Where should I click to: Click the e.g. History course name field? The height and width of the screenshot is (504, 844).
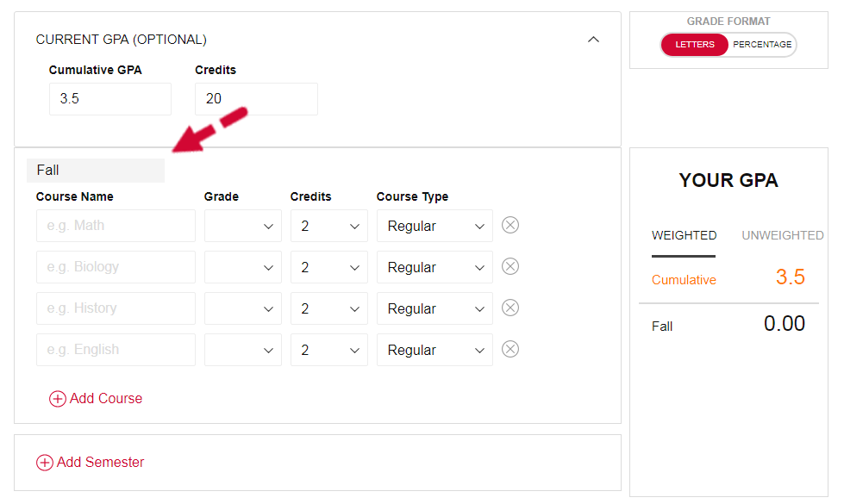tap(116, 308)
